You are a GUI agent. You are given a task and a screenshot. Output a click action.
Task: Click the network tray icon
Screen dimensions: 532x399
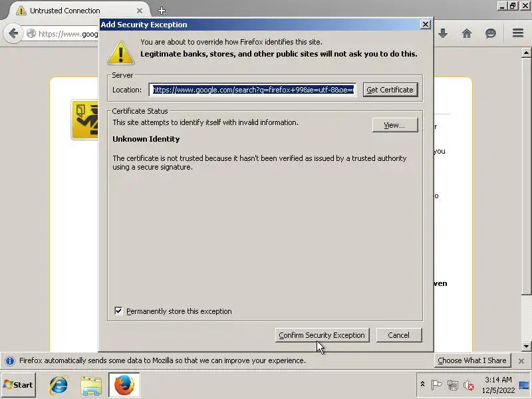point(453,385)
